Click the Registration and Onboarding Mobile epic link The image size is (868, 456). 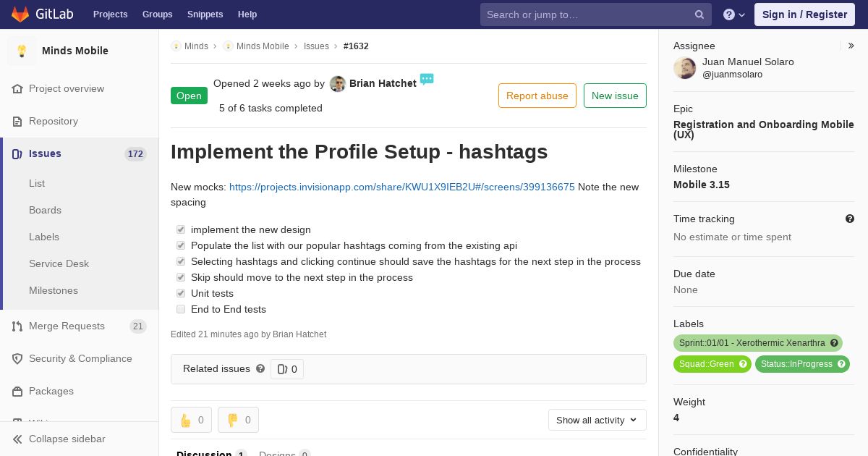tap(763, 130)
